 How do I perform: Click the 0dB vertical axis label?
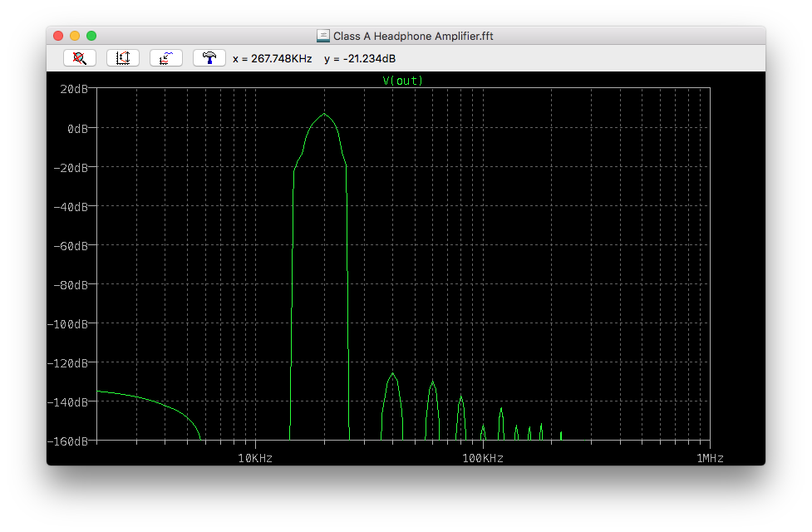77,129
